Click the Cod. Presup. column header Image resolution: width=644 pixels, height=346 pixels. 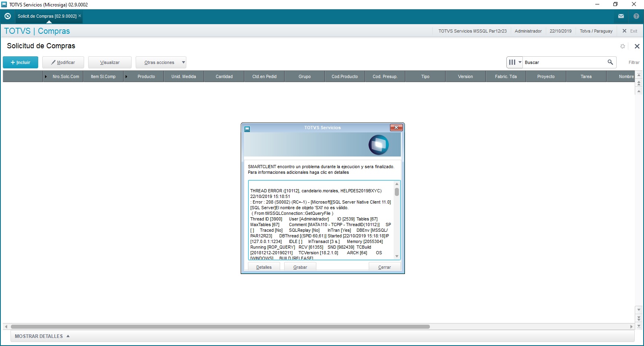pos(385,76)
